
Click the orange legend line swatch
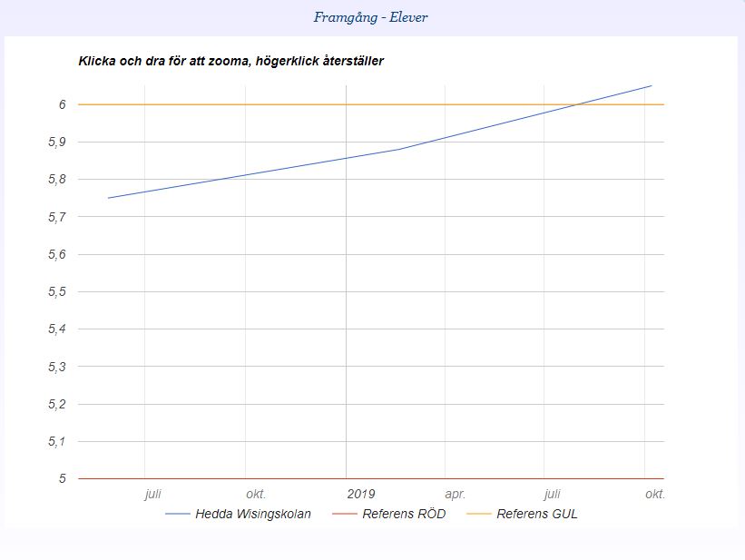(478, 515)
